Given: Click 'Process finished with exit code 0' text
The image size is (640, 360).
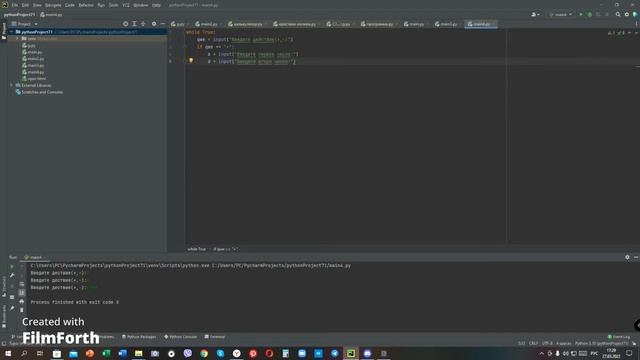Looking at the screenshot, I should [x=75, y=302].
